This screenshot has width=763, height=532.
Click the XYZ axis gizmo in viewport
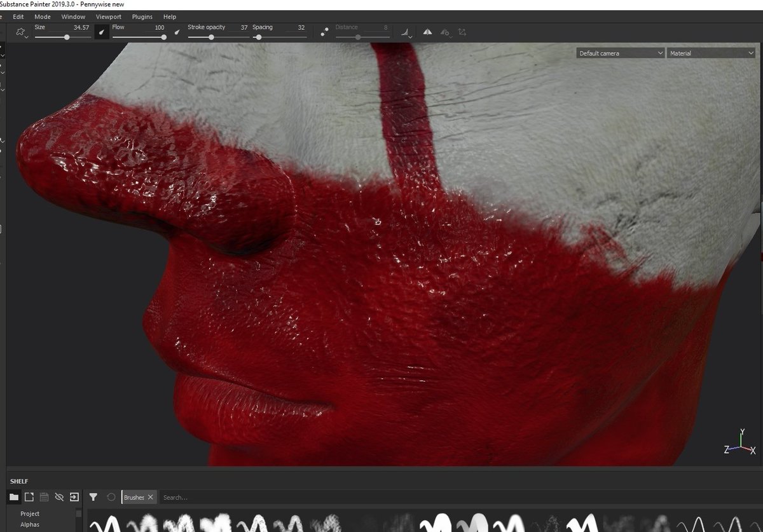pyautogui.click(x=741, y=444)
